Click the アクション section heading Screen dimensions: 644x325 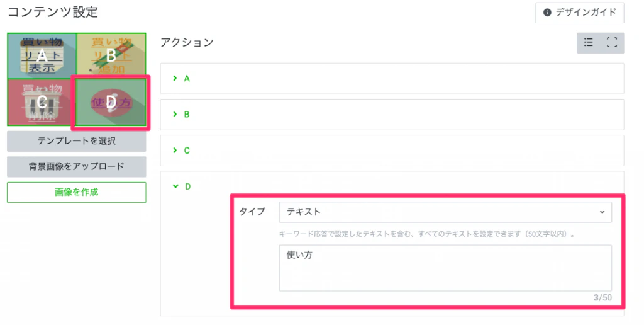click(187, 42)
